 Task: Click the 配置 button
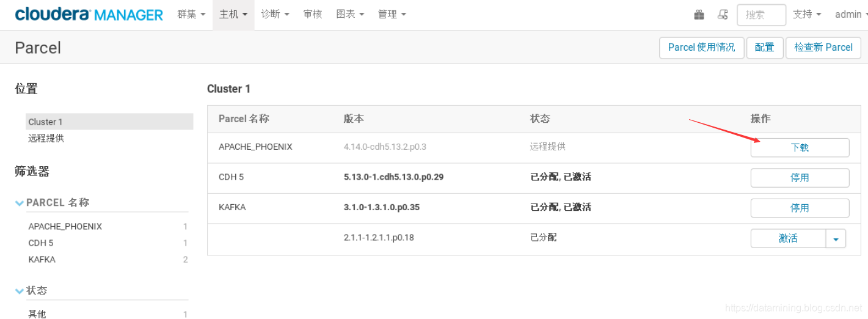tap(765, 48)
